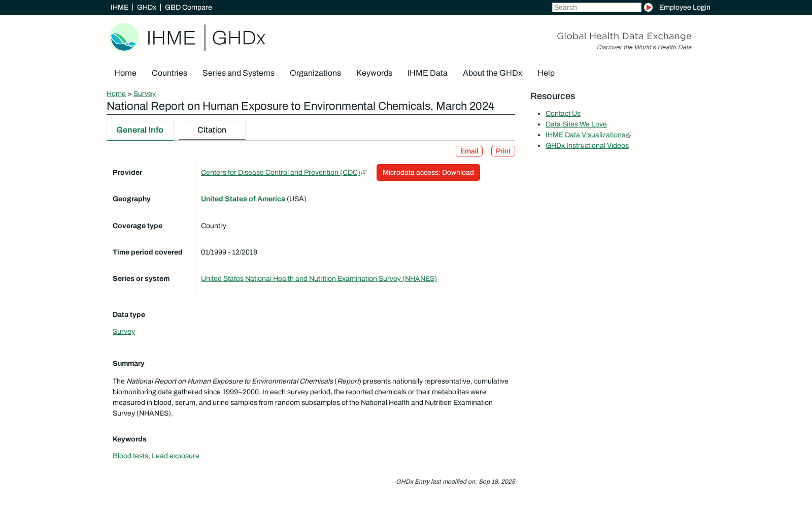
Task: Open the Home menu item
Action: tap(125, 73)
